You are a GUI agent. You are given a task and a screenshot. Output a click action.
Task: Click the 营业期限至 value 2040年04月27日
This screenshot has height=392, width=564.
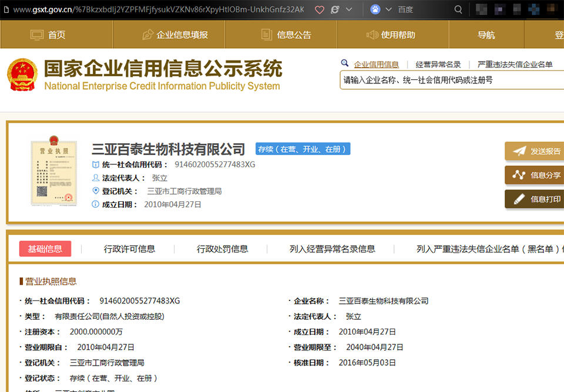point(374,347)
